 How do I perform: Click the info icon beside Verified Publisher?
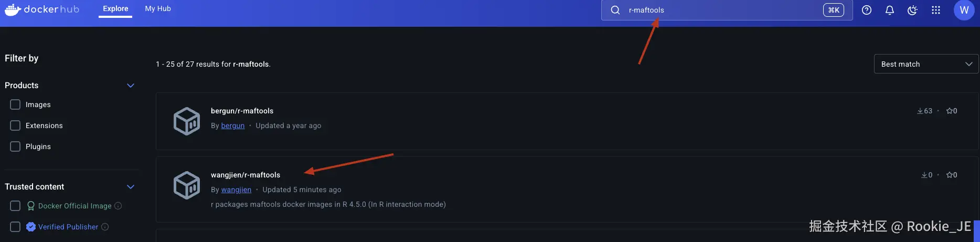(105, 227)
